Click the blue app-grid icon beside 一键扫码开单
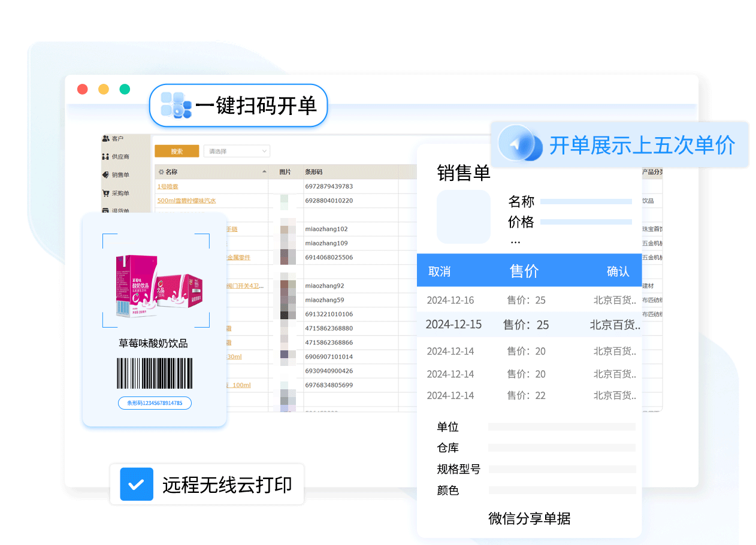This screenshot has height=545, width=756. (176, 105)
